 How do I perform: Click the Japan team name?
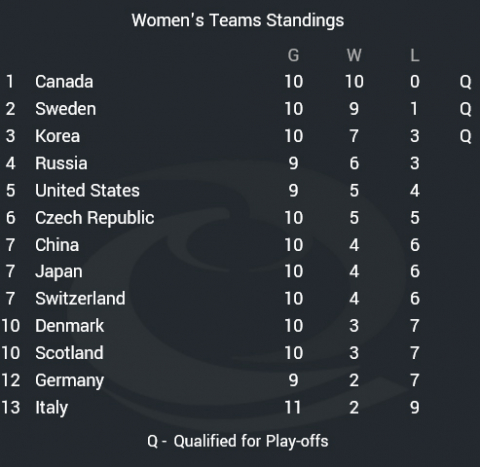click(x=59, y=272)
